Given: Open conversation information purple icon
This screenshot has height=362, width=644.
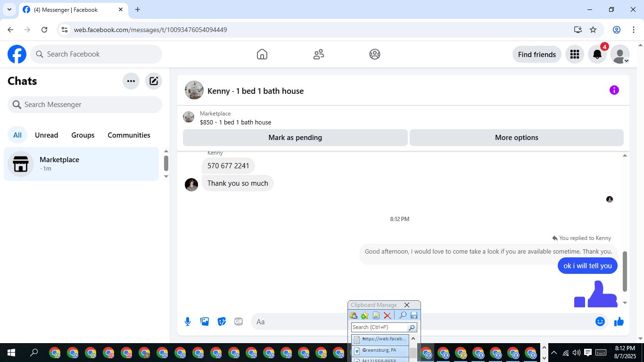Looking at the screenshot, I should [614, 90].
